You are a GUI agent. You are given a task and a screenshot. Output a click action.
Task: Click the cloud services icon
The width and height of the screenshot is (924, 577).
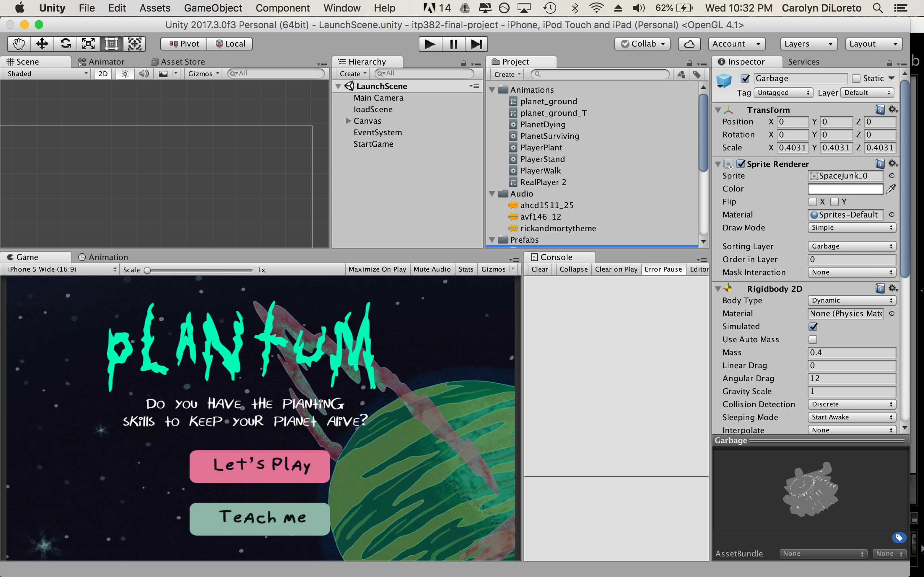coord(689,44)
